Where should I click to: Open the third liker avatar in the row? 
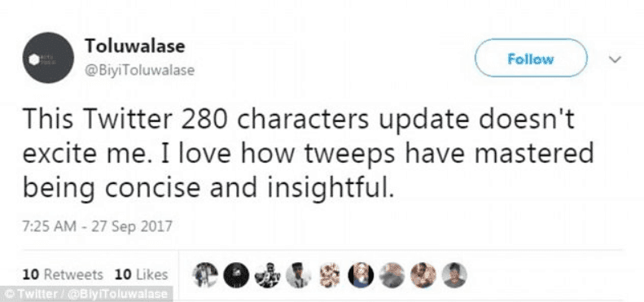(x=267, y=275)
